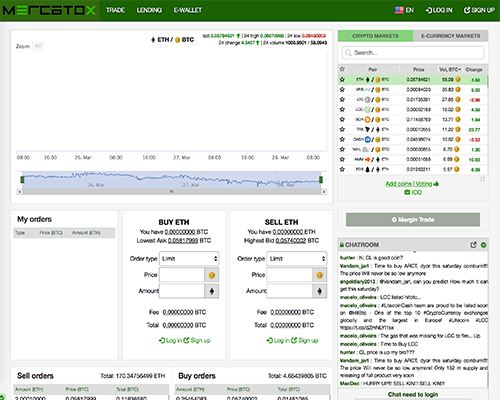Image resolution: width=500 pixels, height=400 pixels.
Task: Favorite the TRX/ETH pair star
Action: (342, 129)
